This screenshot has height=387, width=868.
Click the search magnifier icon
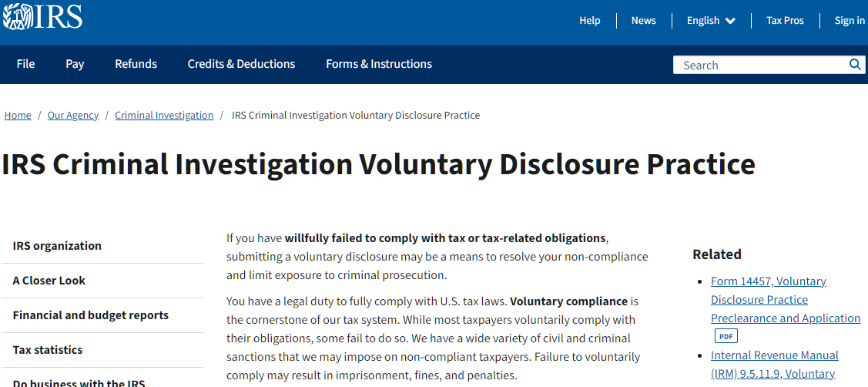(855, 64)
